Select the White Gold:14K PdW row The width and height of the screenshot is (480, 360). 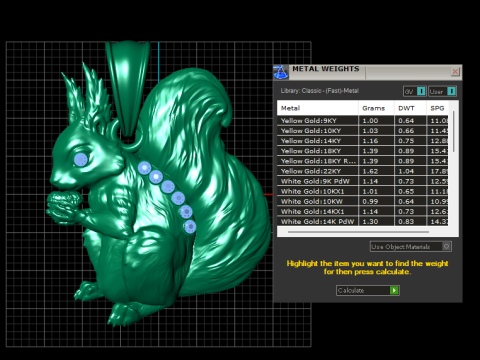[363, 221]
